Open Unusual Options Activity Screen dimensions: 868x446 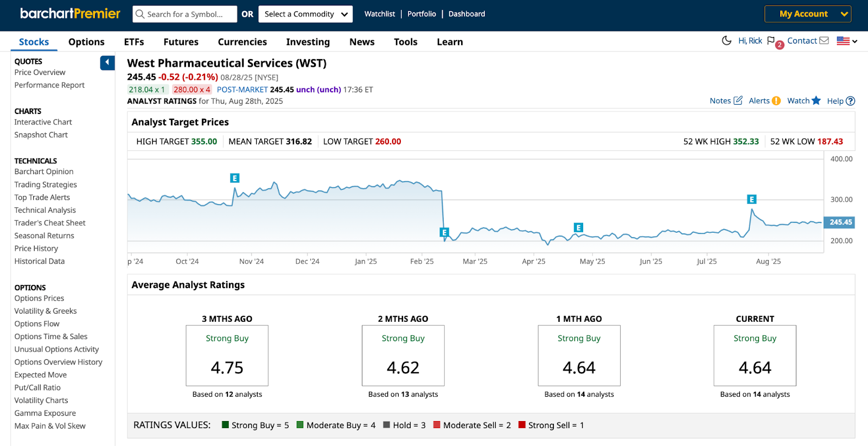click(x=56, y=349)
